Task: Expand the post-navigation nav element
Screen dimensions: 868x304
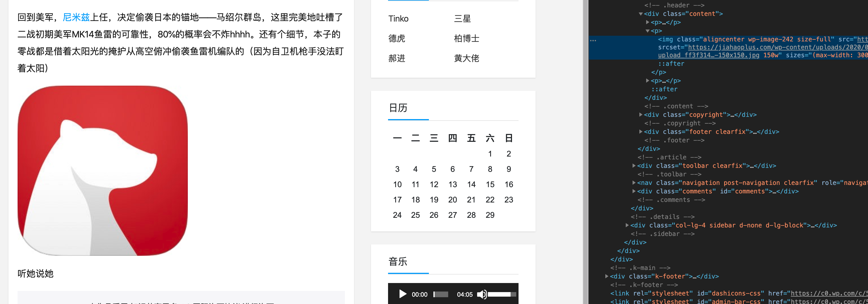Action: pyautogui.click(x=635, y=183)
